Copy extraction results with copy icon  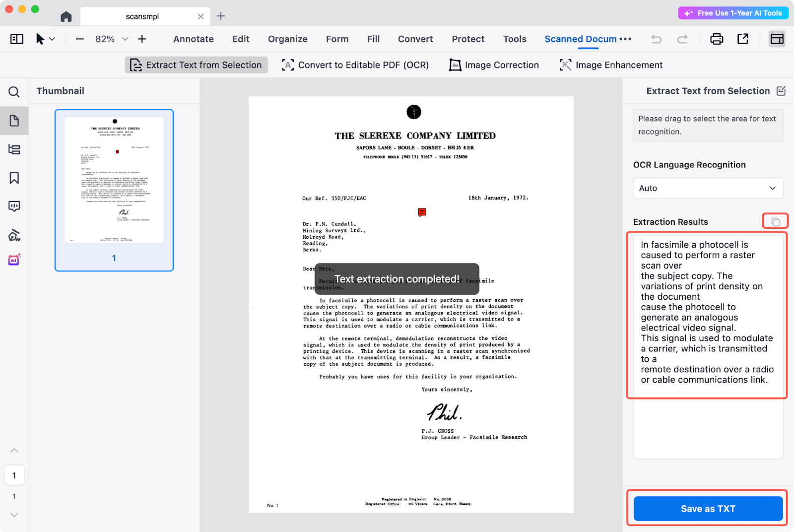(775, 221)
